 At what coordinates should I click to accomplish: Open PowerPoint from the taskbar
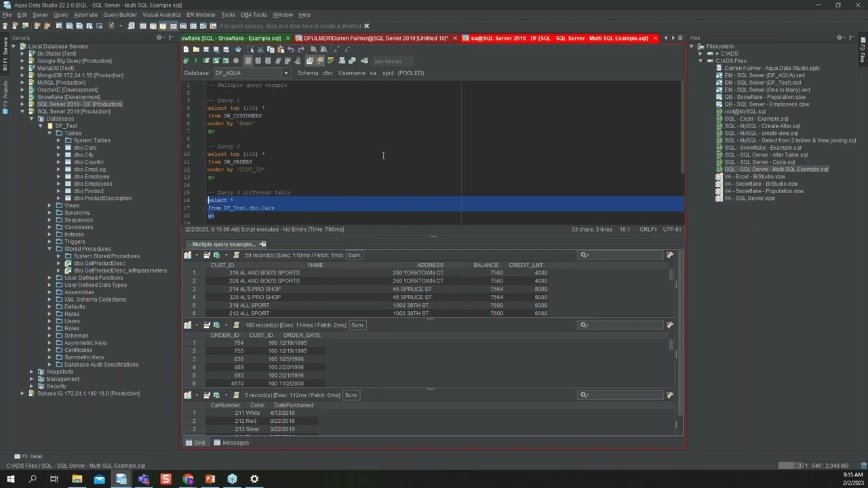click(210, 479)
